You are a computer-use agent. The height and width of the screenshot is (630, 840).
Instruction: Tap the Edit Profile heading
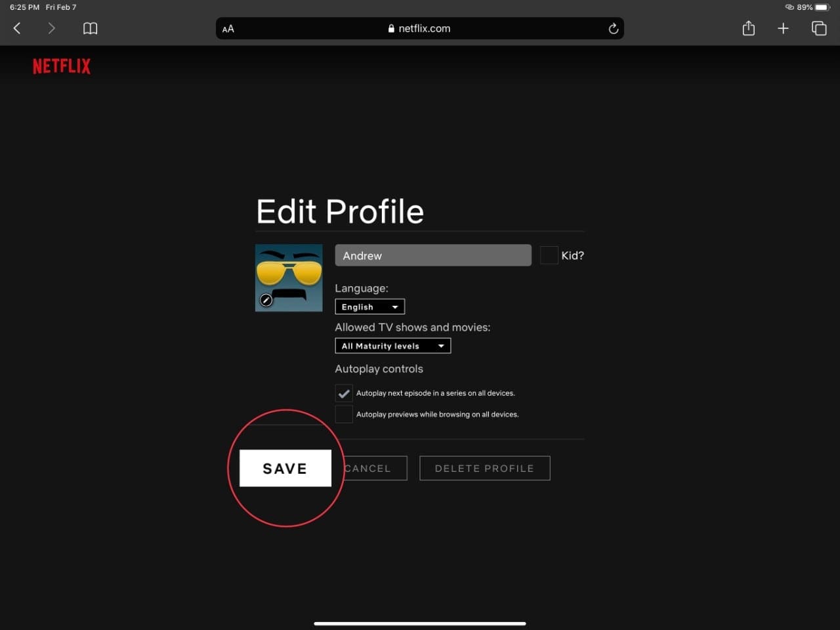[x=340, y=211]
